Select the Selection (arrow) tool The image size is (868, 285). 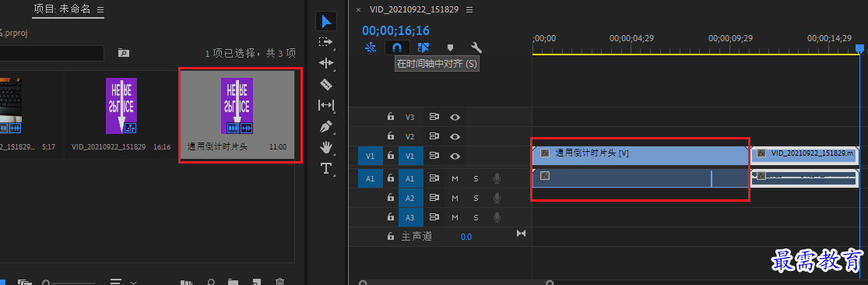click(326, 22)
